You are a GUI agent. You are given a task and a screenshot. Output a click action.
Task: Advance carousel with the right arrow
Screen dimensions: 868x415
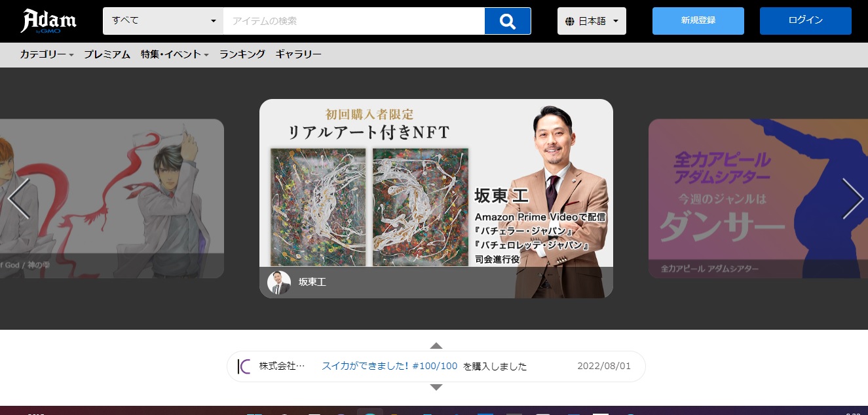852,199
